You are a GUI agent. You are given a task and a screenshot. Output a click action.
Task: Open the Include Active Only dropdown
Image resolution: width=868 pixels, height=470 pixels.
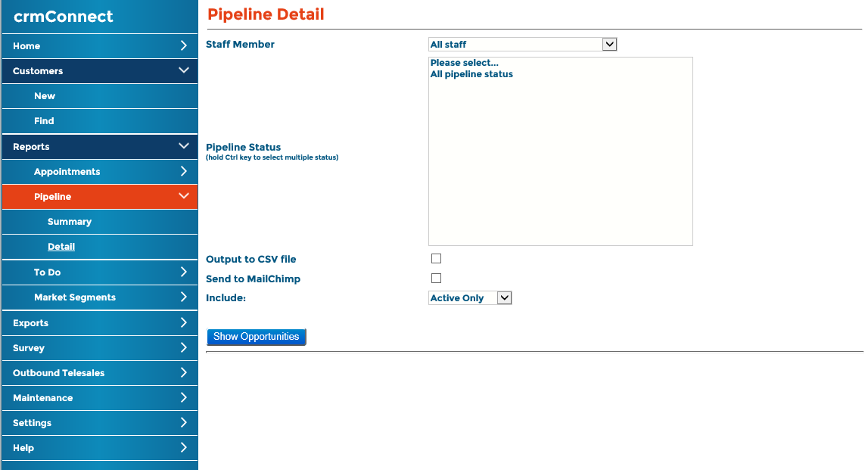[470, 298]
